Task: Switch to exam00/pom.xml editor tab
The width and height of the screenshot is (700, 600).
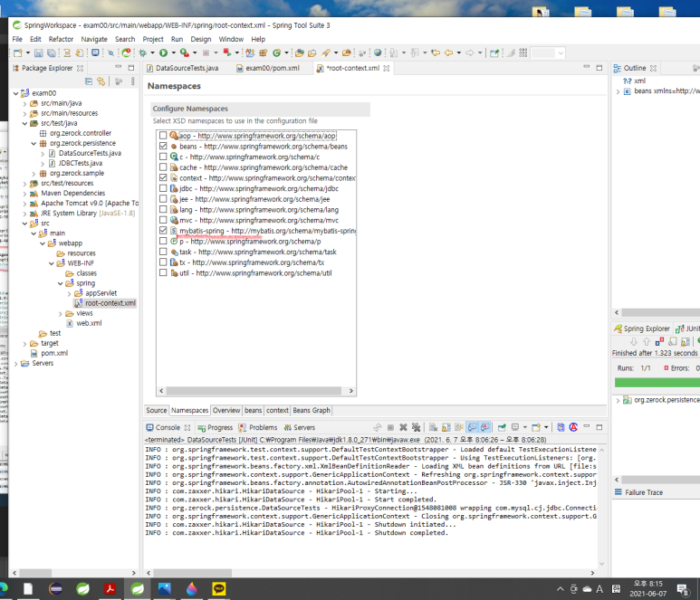Action: point(268,68)
